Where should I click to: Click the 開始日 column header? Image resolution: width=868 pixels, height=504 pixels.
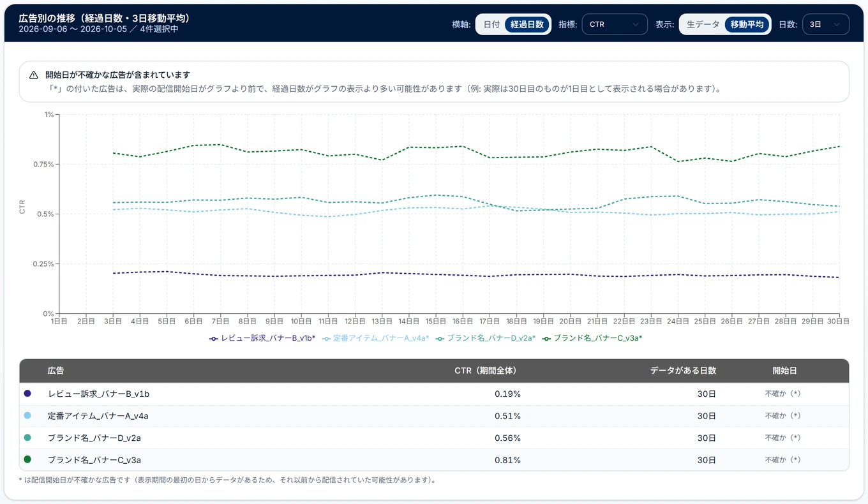(784, 371)
